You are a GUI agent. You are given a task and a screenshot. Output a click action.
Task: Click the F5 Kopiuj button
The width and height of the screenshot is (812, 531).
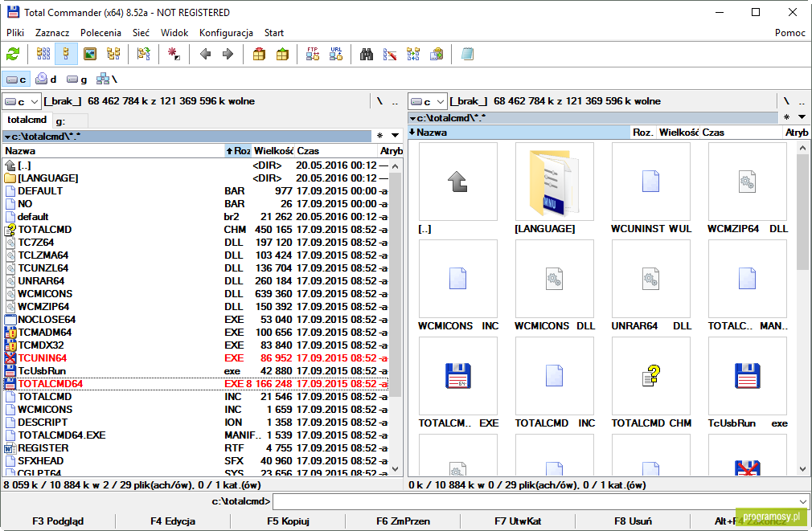pyautogui.click(x=288, y=521)
